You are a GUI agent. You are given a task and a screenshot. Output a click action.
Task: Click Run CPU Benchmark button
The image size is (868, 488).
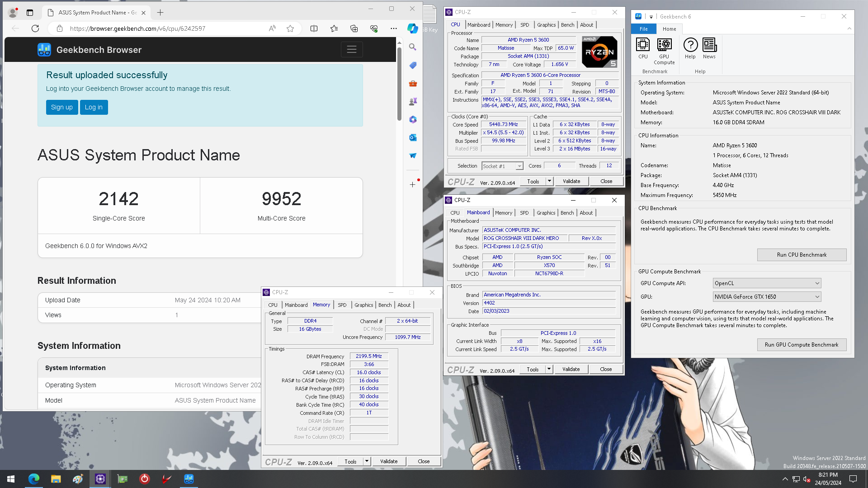point(802,255)
